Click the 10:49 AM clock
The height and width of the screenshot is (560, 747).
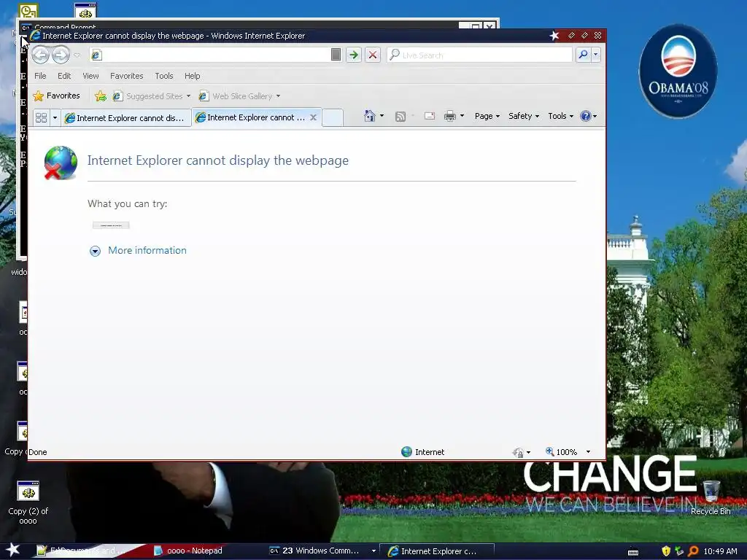point(720,551)
